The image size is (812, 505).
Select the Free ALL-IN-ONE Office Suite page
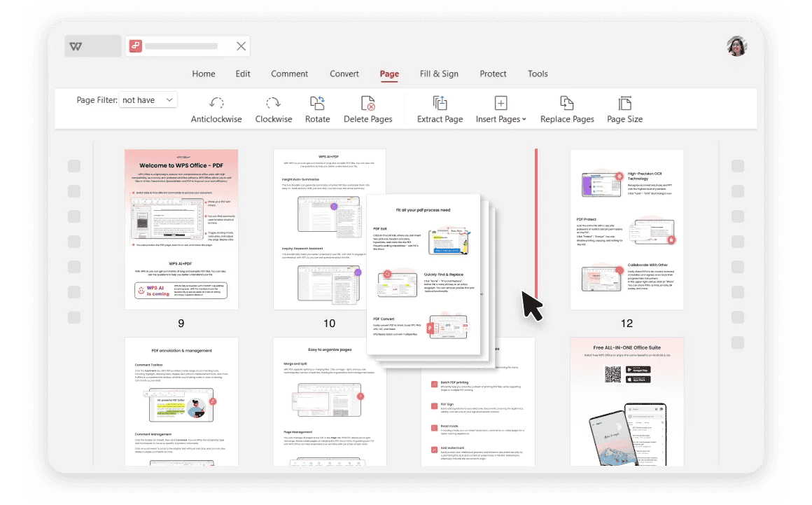coord(627,401)
